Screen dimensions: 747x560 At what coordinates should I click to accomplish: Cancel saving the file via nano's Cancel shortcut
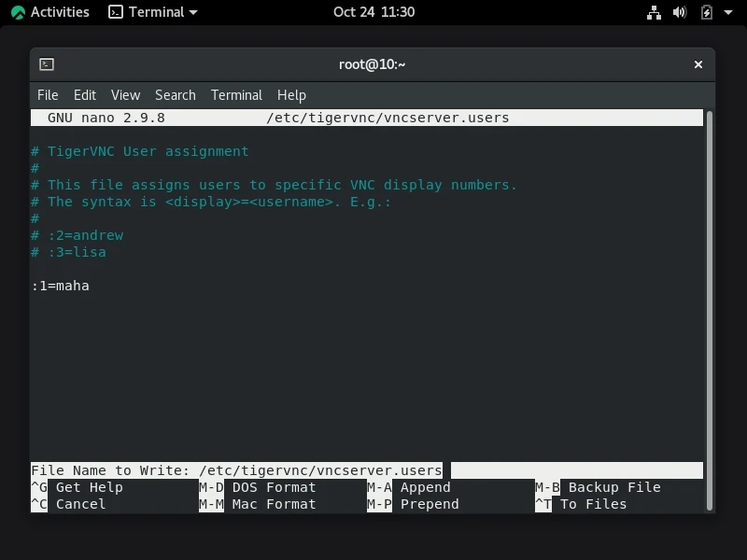pyautogui.click(x=80, y=504)
